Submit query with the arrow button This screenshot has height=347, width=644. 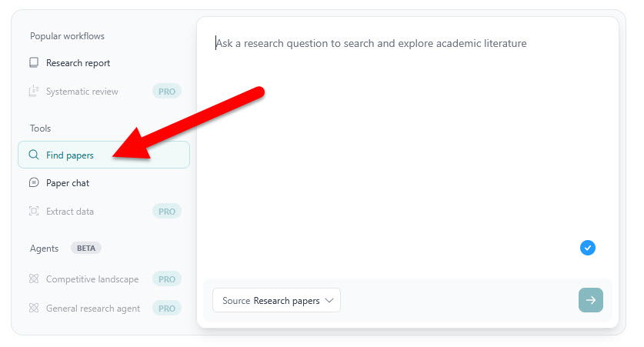click(x=591, y=300)
